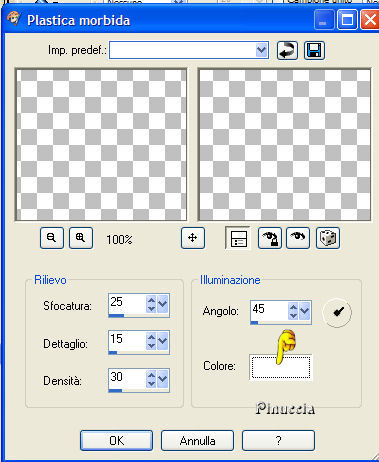The width and height of the screenshot is (379, 462).
Task: Decrease the Dettaglio value with down arrow
Action: 151,346
